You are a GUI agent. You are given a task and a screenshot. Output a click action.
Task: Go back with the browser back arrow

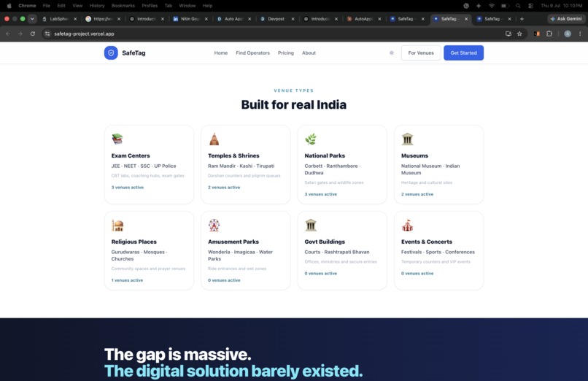[8, 34]
